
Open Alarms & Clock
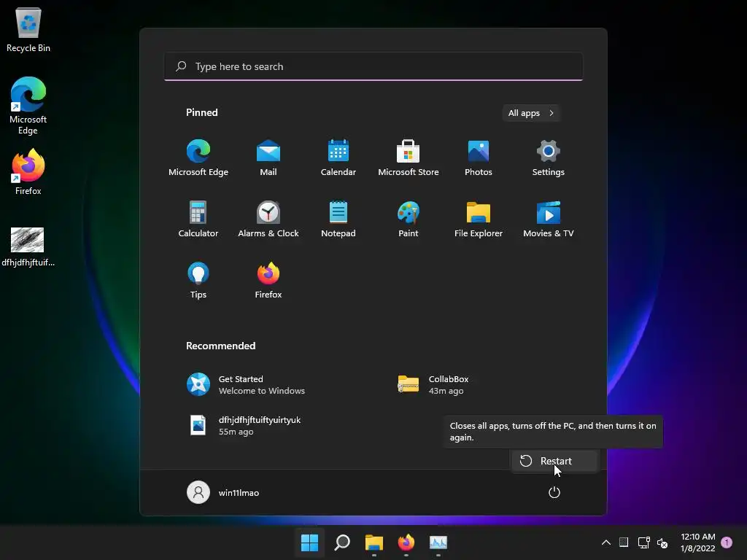coord(268,219)
